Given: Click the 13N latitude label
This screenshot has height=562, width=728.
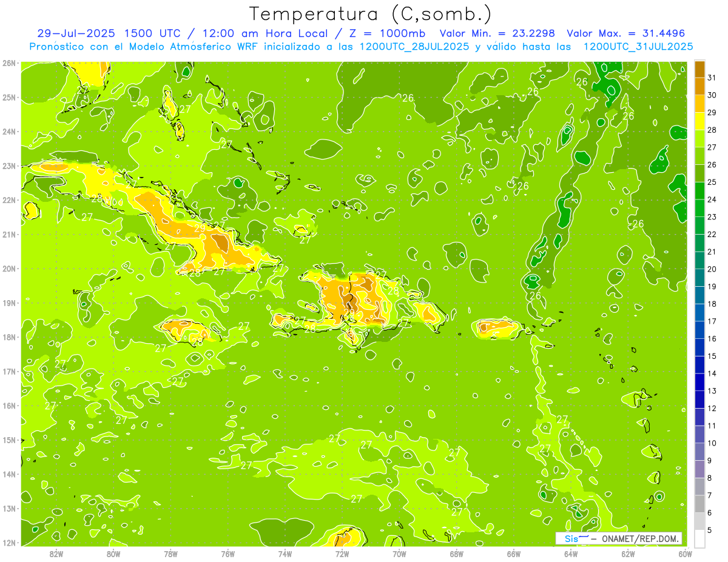Looking at the screenshot, I should 8,508.
